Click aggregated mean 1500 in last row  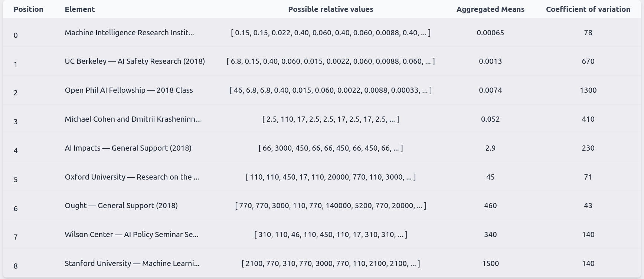coord(490,263)
